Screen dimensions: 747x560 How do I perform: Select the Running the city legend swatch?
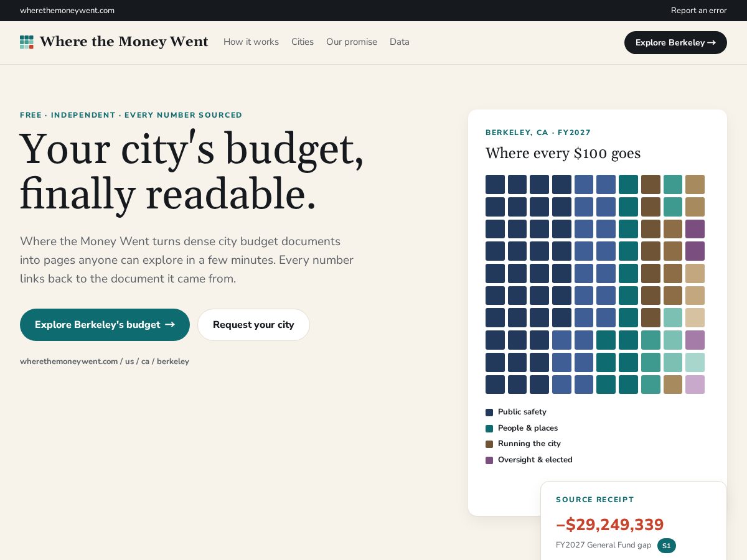(489, 444)
